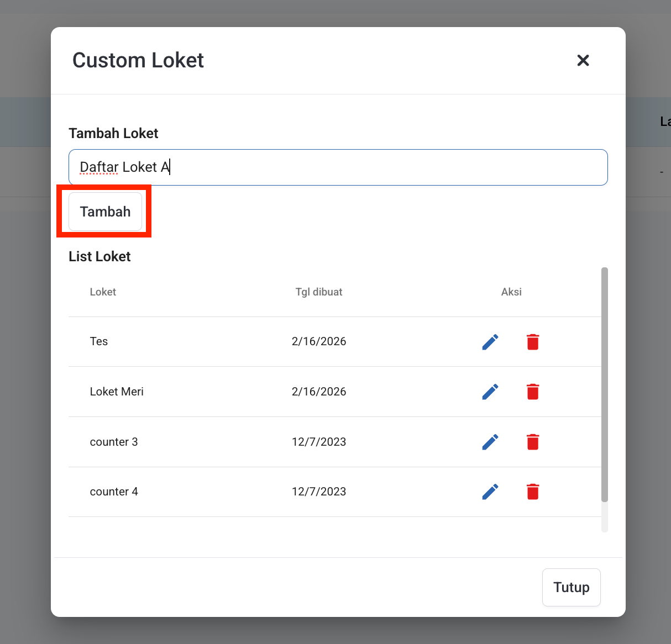Select the counter 4 row name
Image resolution: width=671 pixels, height=644 pixels.
pyautogui.click(x=114, y=492)
